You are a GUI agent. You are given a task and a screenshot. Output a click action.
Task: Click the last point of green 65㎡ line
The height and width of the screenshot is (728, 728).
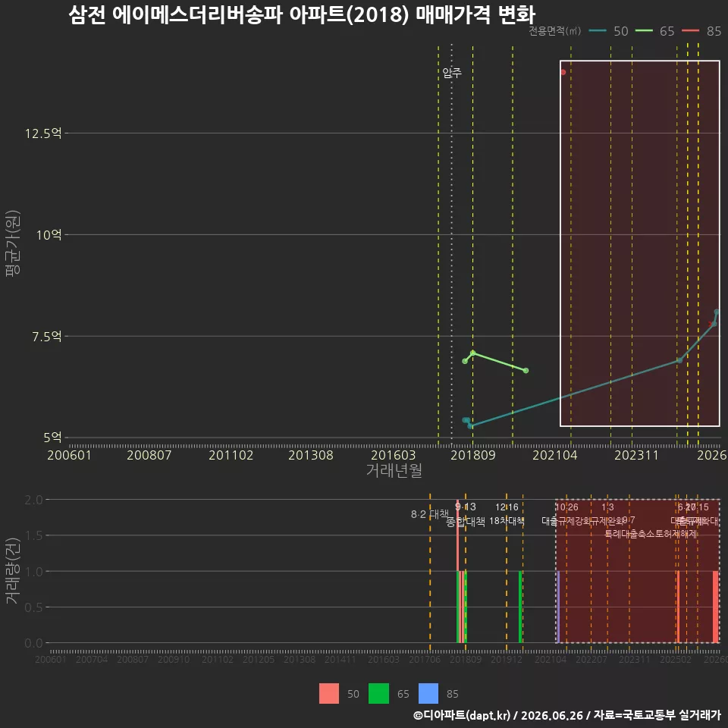pos(526,371)
